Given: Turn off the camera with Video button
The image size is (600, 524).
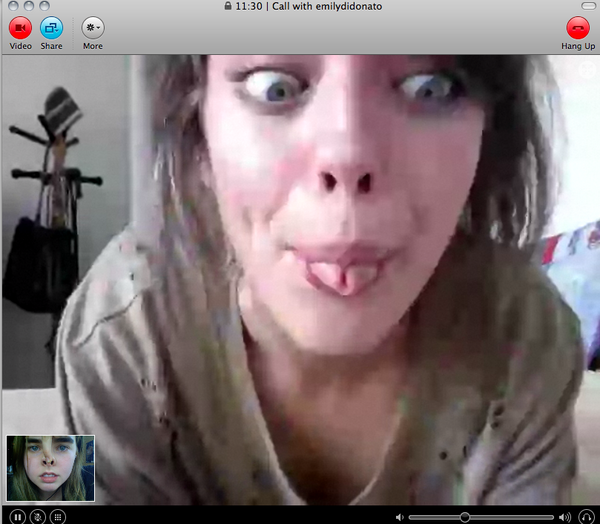Looking at the screenshot, I should 20,27.
